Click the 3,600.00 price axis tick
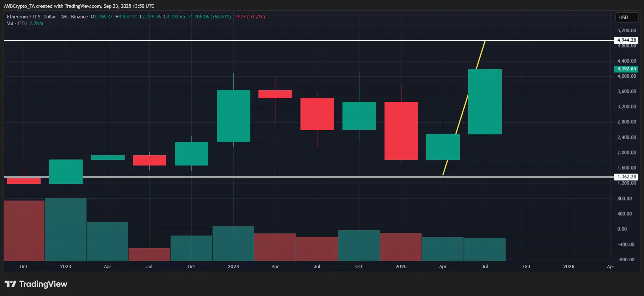This screenshot has height=296, width=644. click(627, 91)
